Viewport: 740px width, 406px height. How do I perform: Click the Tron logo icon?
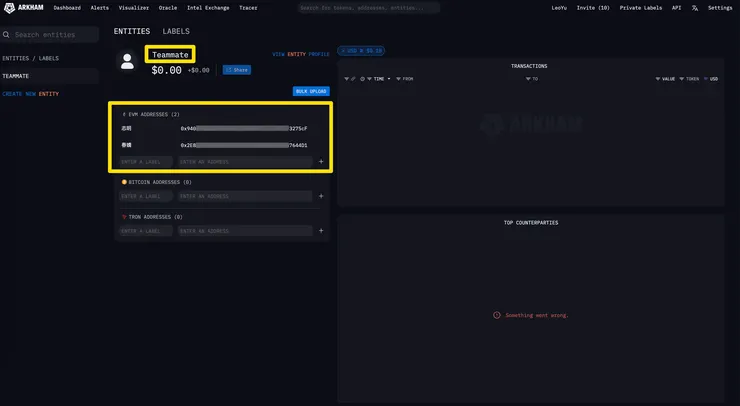[x=124, y=217]
